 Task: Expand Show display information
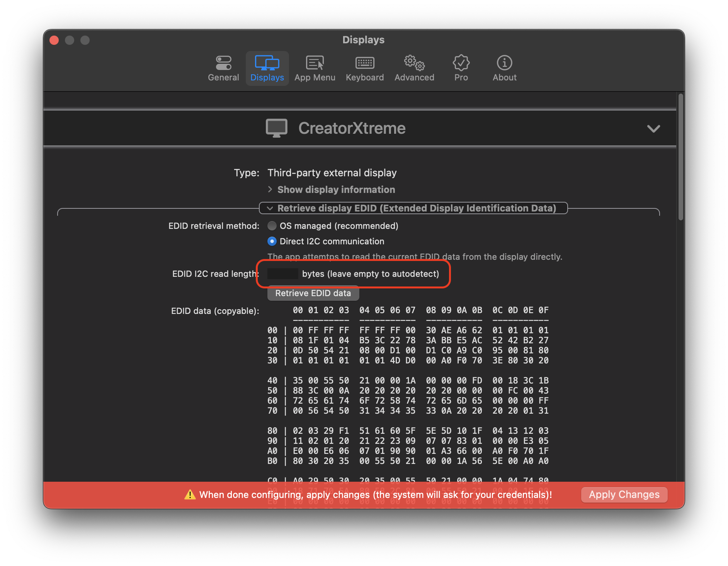pyautogui.click(x=335, y=189)
